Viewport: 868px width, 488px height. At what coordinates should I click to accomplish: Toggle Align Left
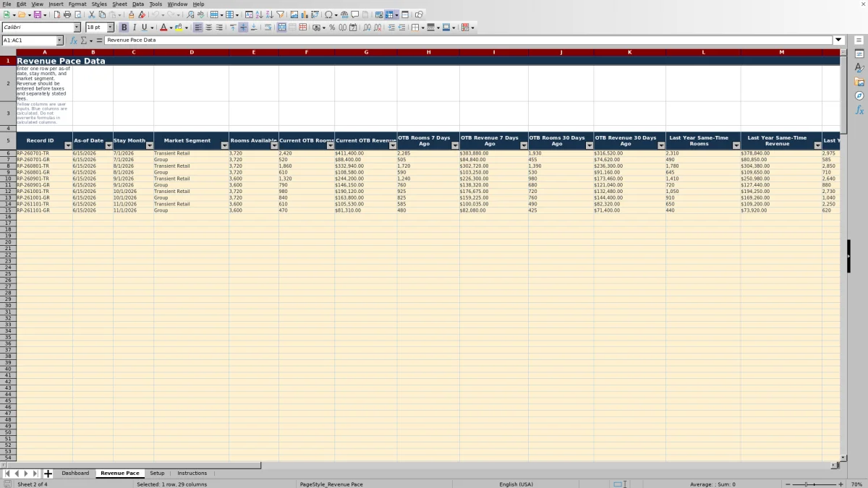198,27
